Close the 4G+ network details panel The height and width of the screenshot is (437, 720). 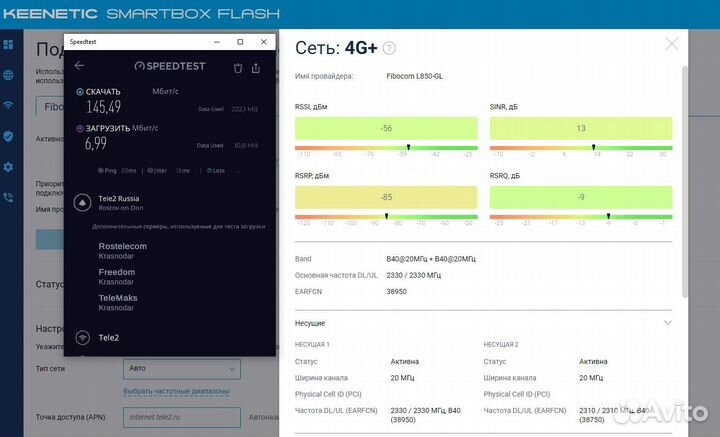click(672, 43)
